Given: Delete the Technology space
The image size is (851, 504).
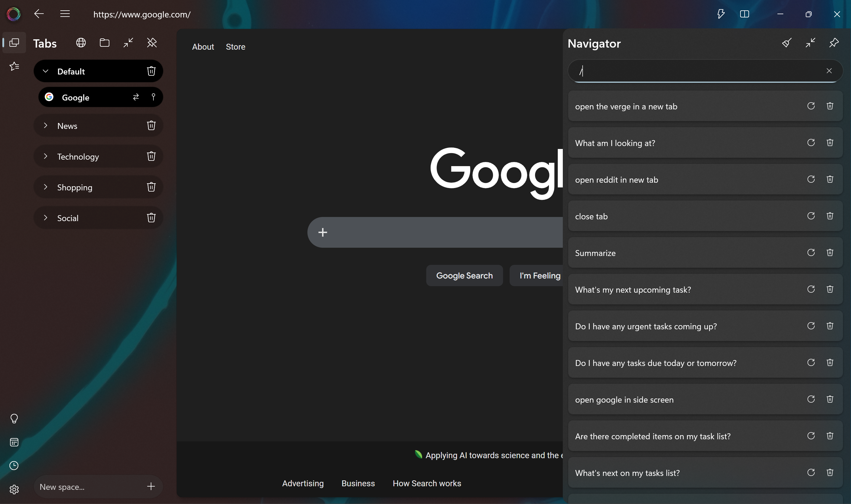Looking at the screenshot, I should tap(151, 156).
